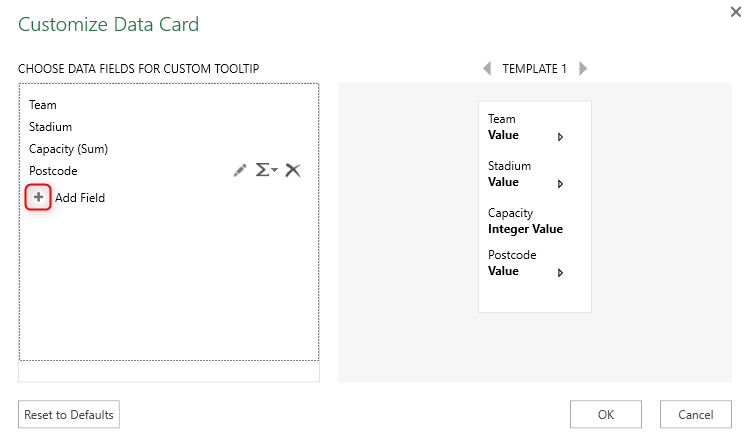
Task: Remove Postcode field with the X icon
Action: click(293, 171)
